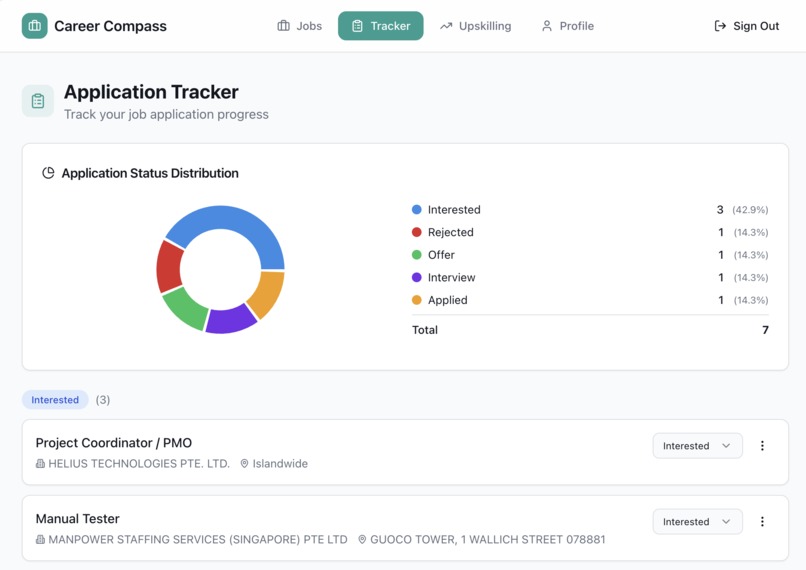Open more options menu for Project Coordinator / PMO
806x570 pixels.
[x=762, y=446]
